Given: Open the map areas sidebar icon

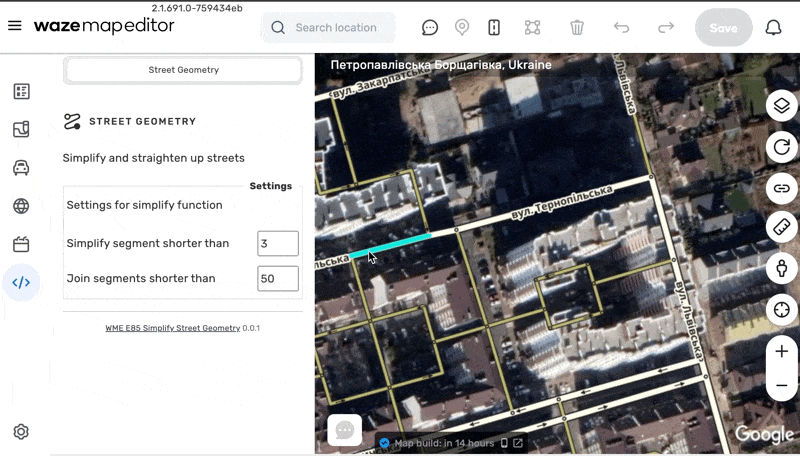Looking at the screenshot, I should click(21, 129).
